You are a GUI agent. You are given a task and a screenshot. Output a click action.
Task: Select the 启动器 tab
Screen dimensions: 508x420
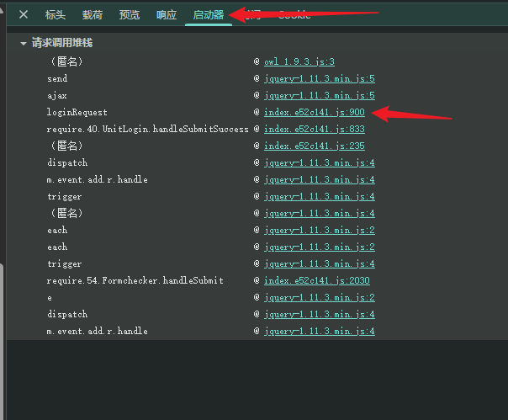tap(209, 14)
